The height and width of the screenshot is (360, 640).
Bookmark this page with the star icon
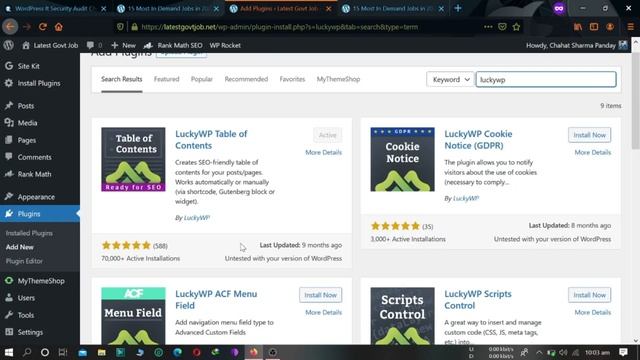click(x=516, y=27)
